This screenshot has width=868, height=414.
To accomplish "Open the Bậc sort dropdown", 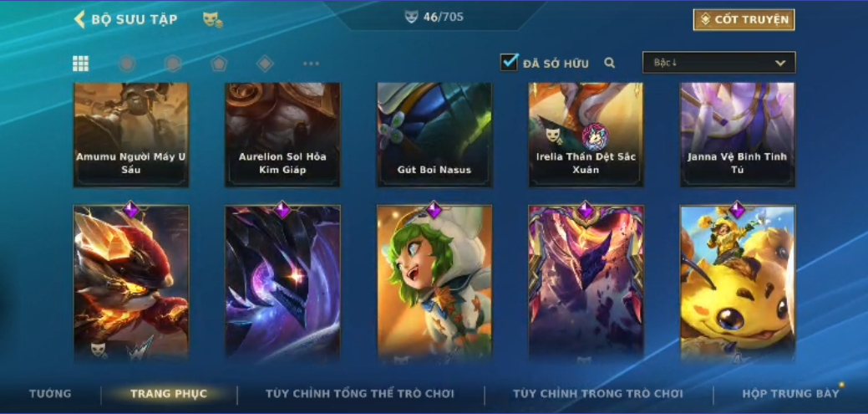I will click(718, 63).
